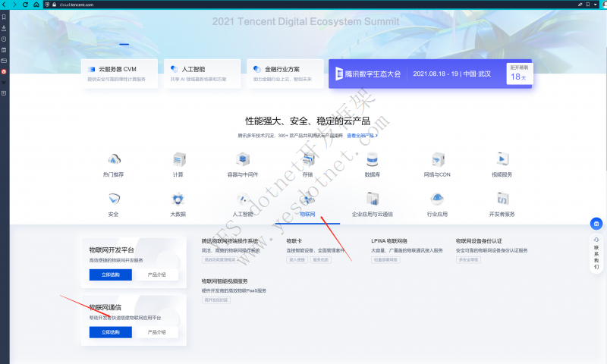Click the 腾讯数字生态大会 banner

[430, 74]
